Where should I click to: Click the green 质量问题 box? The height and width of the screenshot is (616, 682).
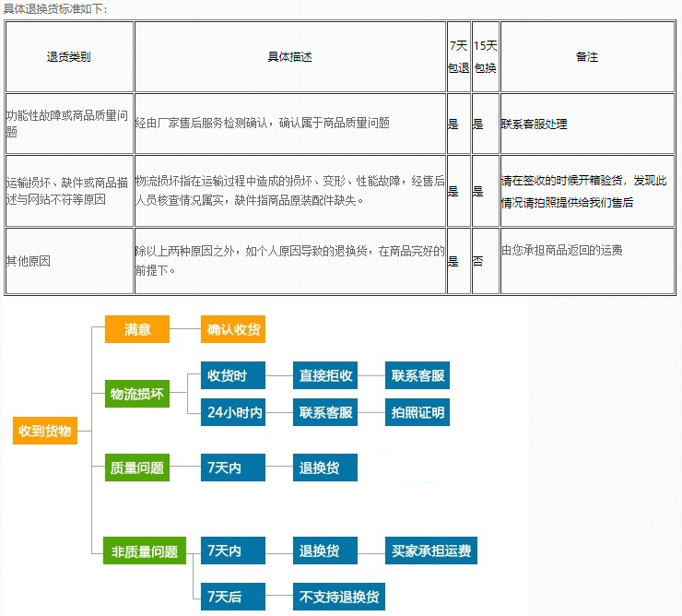click(137, 468)
